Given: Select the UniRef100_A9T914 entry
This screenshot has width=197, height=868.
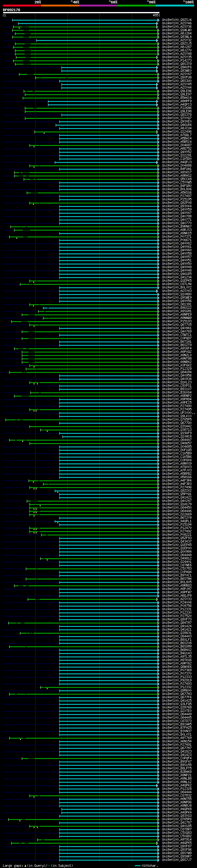Looking at the screenshot, I should [x=177, y=839].
